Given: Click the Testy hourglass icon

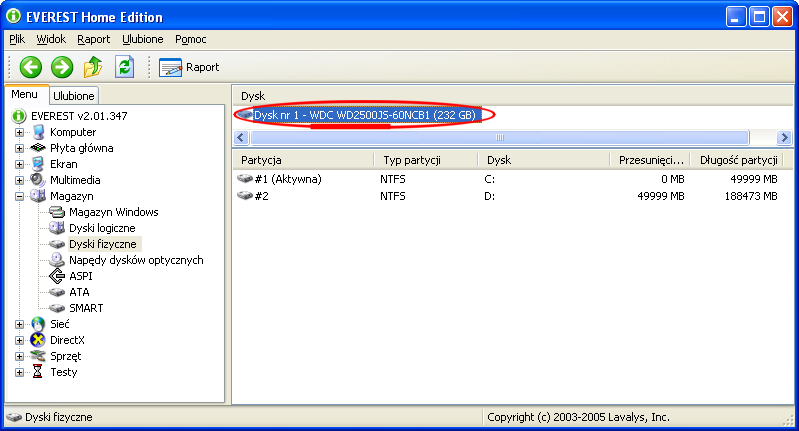Looking at the screenshot, I should 38,372.
